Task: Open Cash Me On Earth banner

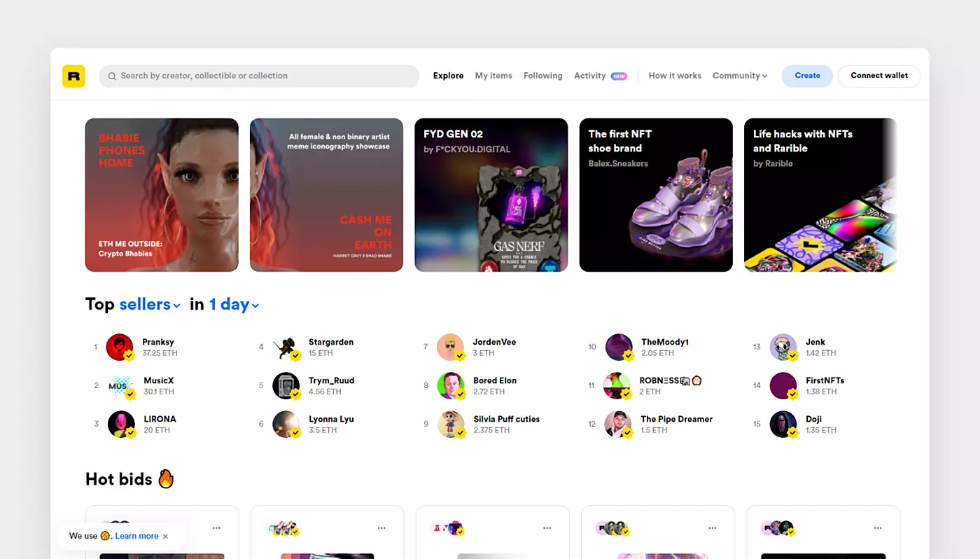Action: [x=326, y=195]
